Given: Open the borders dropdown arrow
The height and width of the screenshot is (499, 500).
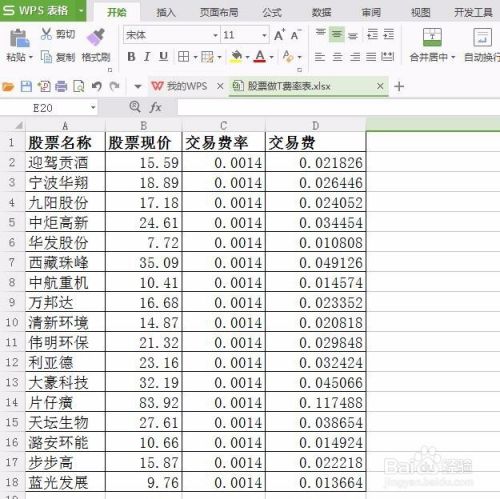Looking at the screenshot, I should (196, 57).
